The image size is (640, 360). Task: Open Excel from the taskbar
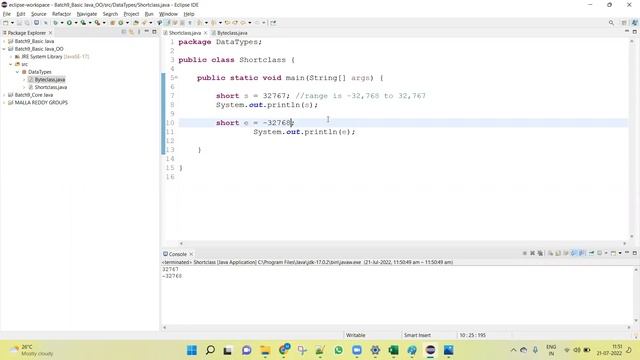[x=393, y=350]
